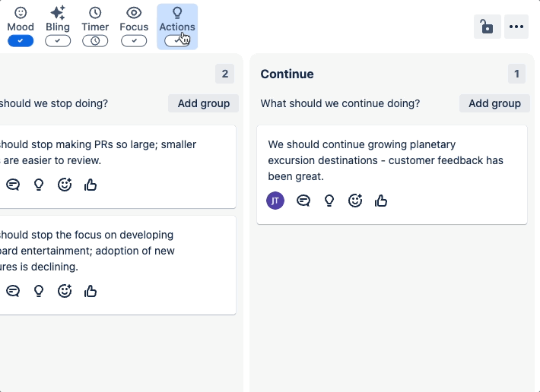Thumbs-up the large PRs card
Screen dimensions: 540x392
[x=91, y=184]
